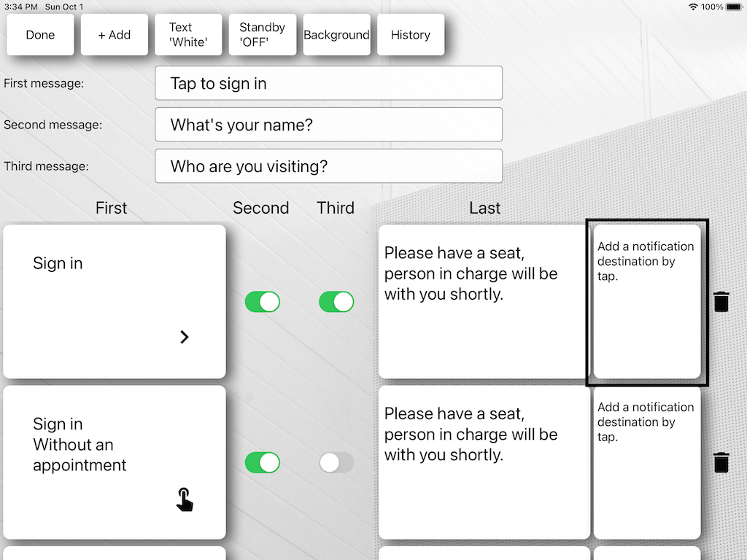Viewport: 747px width, 560px height.
Task: Delete the first Sign in row
Action: [x=721, y=302]
